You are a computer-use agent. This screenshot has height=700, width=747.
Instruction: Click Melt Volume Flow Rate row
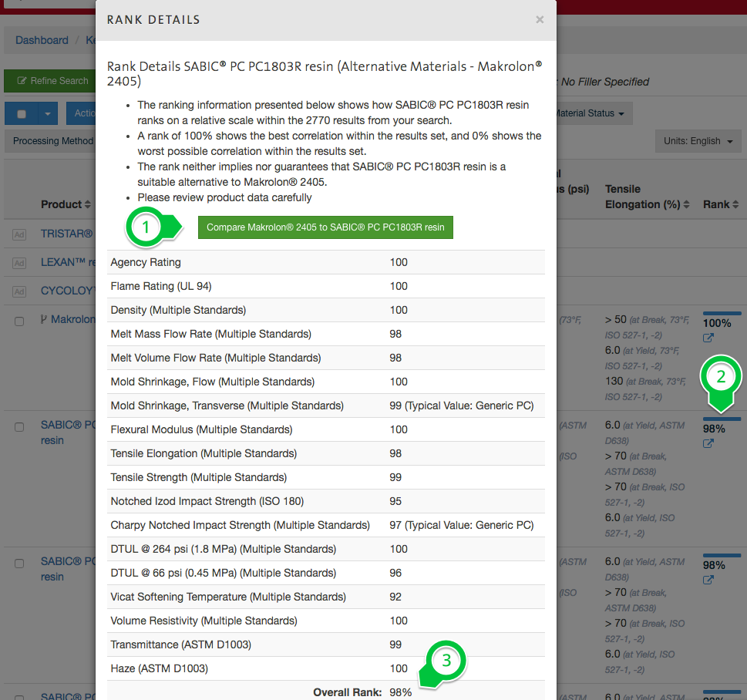[x=326, y=358]
